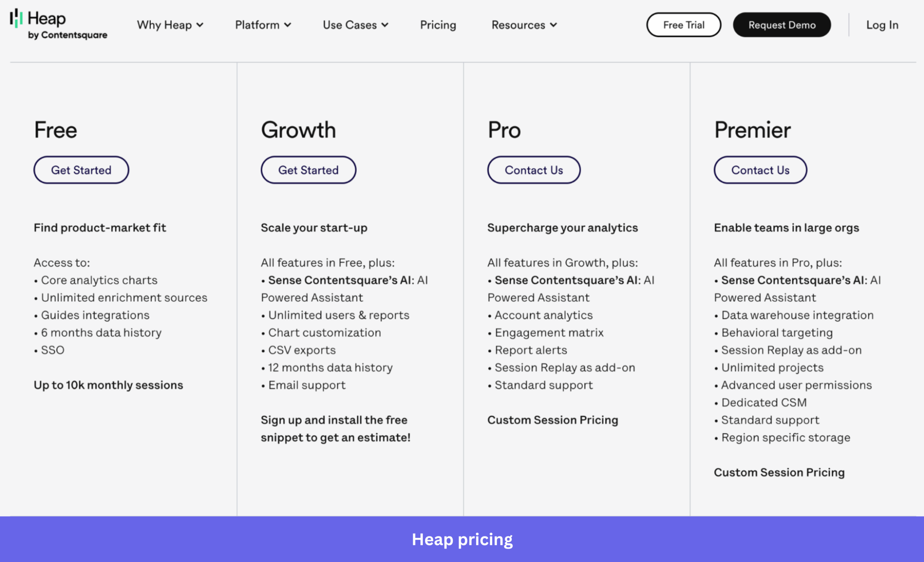The width and height of the screenshot is (924, 562).
Task: Click the Request Demo button
Action: [781, 25]
